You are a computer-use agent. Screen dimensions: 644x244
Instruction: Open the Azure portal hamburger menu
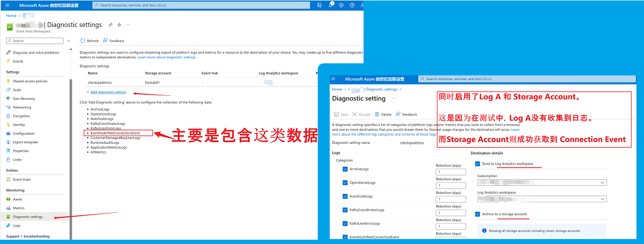[x=8, y=5]
